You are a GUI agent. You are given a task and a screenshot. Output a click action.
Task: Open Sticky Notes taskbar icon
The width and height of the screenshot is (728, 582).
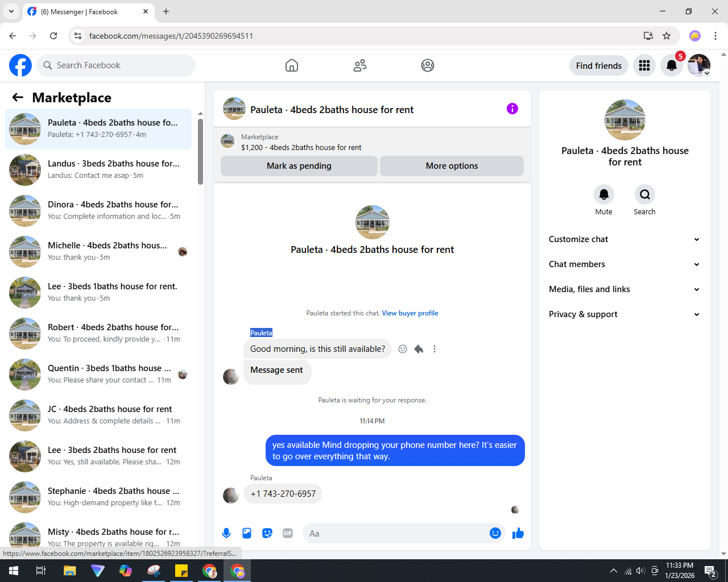pos(181,571)
